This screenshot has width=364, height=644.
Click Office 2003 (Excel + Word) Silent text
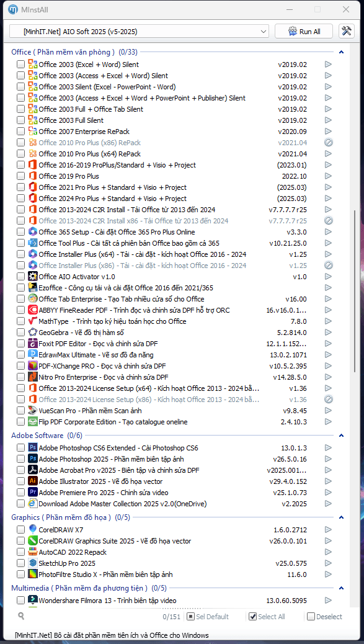coord(89,65)
